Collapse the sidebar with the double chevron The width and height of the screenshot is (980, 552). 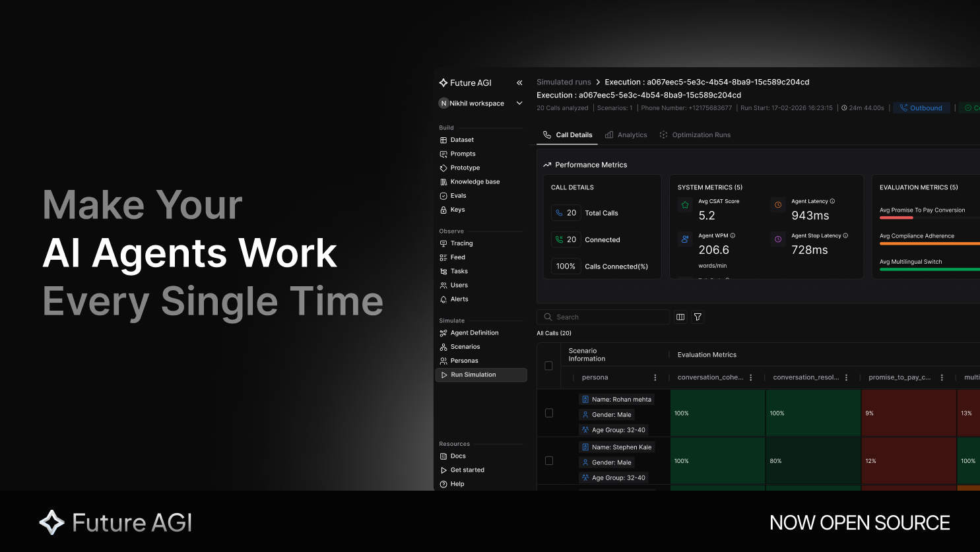pos(519,83)
